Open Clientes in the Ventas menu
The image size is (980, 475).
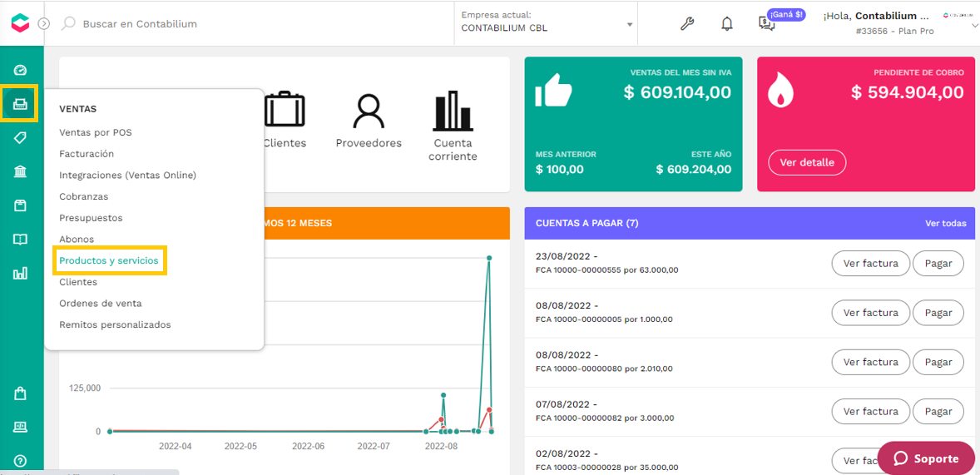[78, 282]
